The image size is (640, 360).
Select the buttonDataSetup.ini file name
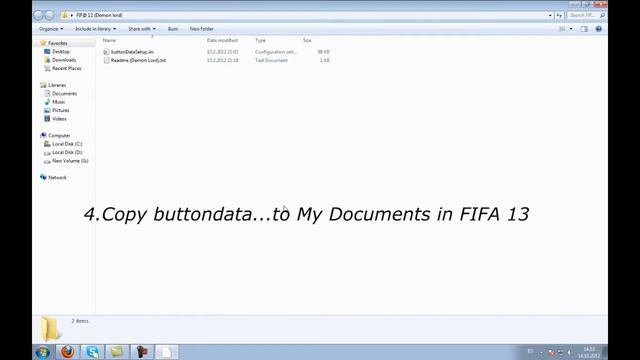pos(132,52)
